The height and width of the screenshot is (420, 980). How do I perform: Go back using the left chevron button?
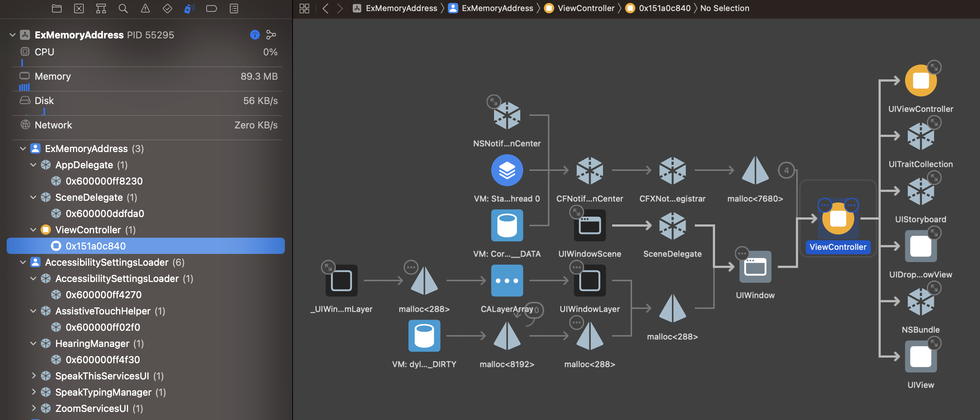[x=325, y=8]
